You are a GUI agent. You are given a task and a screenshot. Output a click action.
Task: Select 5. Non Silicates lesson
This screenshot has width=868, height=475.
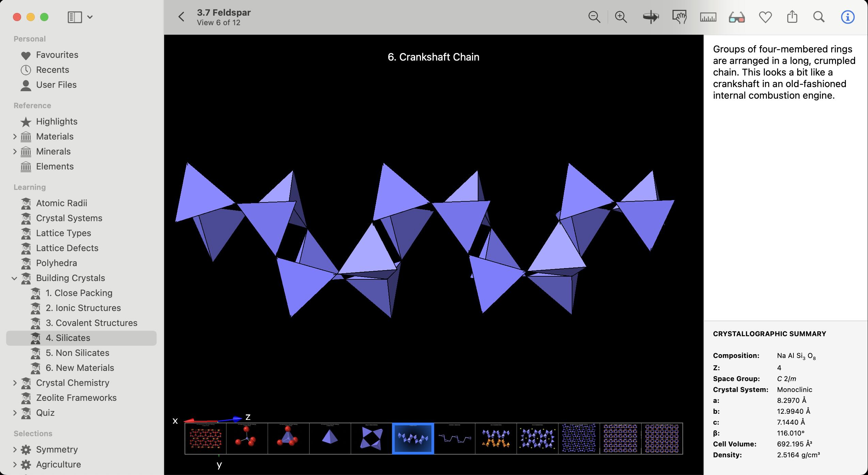click(x=77, y=353)
